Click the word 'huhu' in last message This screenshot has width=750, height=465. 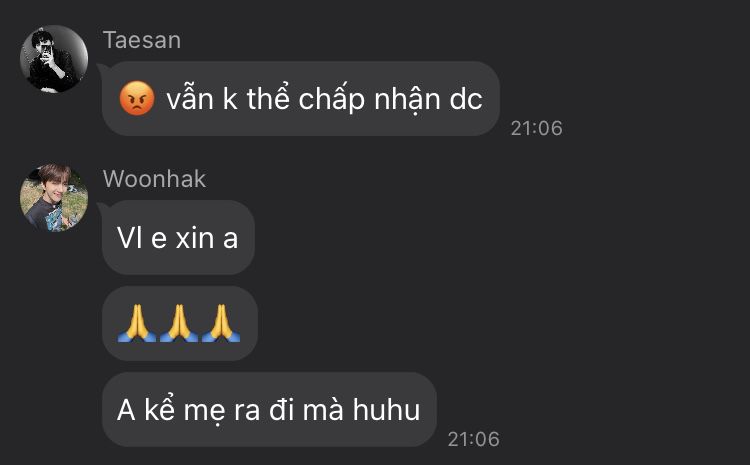click(x=386, y=410)
